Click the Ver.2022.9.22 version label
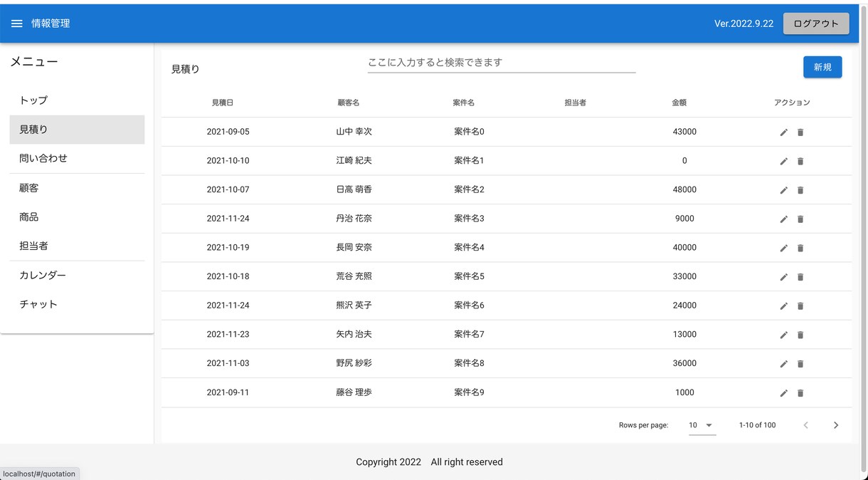Viewport: 868px width, 480px height. pyautogui.click(x=743, y=24)
